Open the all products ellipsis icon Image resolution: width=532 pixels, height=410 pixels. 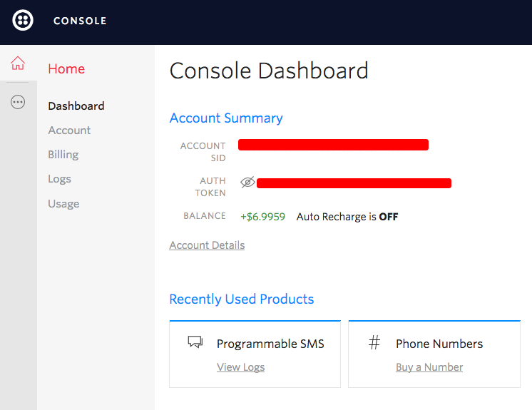click(18, 103)
